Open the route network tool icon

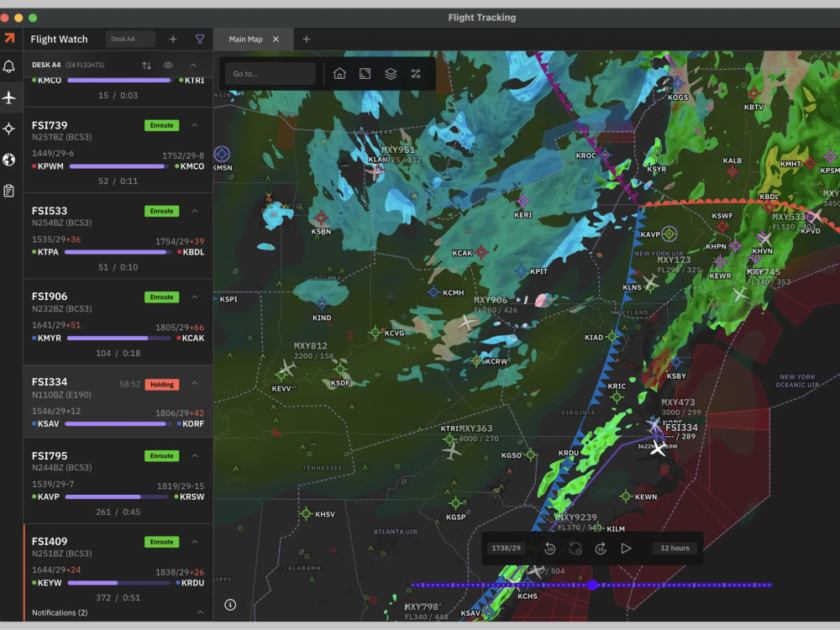[x=416, y=74]
